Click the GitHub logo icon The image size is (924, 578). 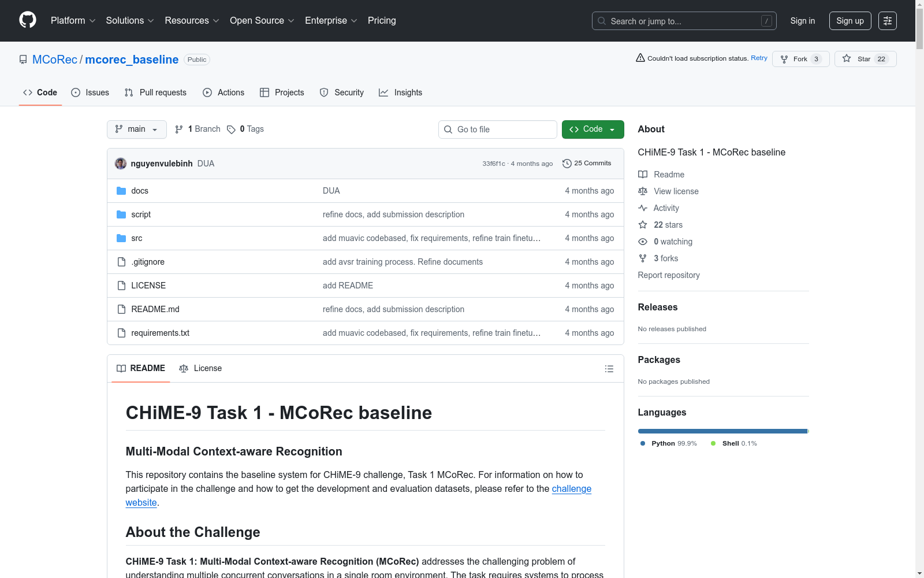click(x=28, y=20)
